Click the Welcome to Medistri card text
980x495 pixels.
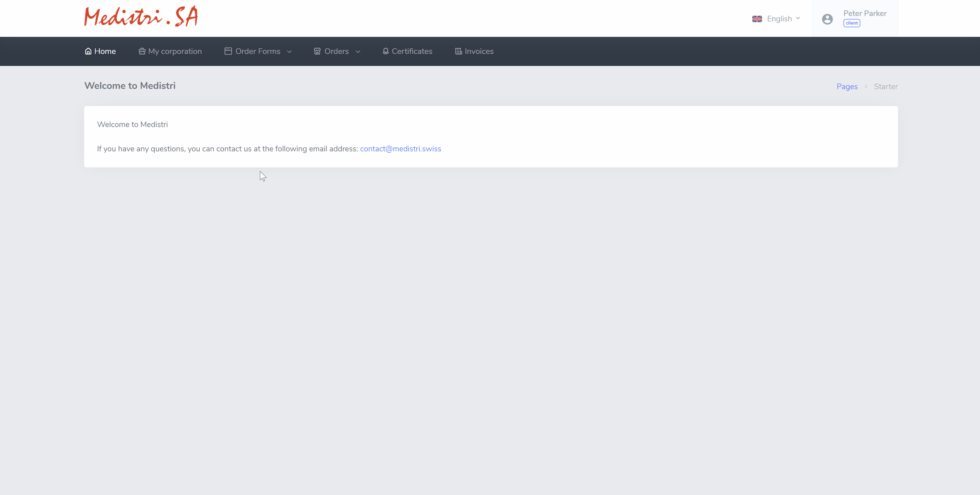[x=133, y=125]
